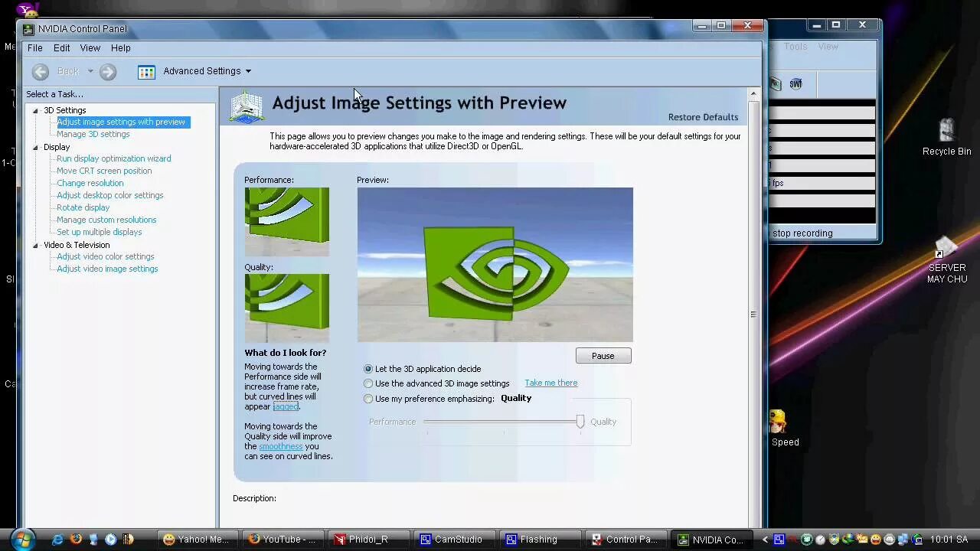Click the CamStudio icon in system tray
980x551 pixels.
pyautogui.click(x=779, y=540)
